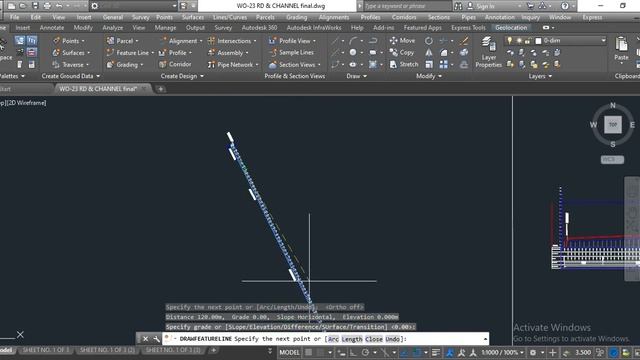Click the Sample Lines tool

pos(291,53)
